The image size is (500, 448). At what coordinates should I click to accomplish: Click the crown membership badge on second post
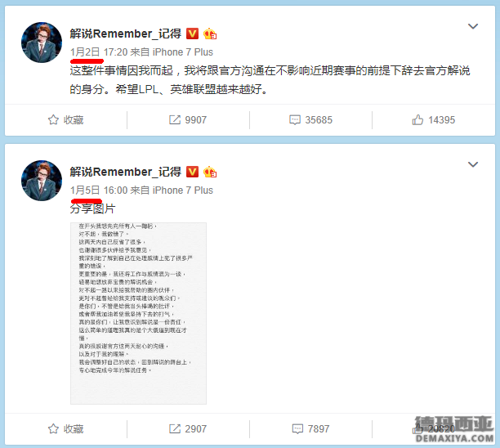pyautogui.click(x=210, y=172)
